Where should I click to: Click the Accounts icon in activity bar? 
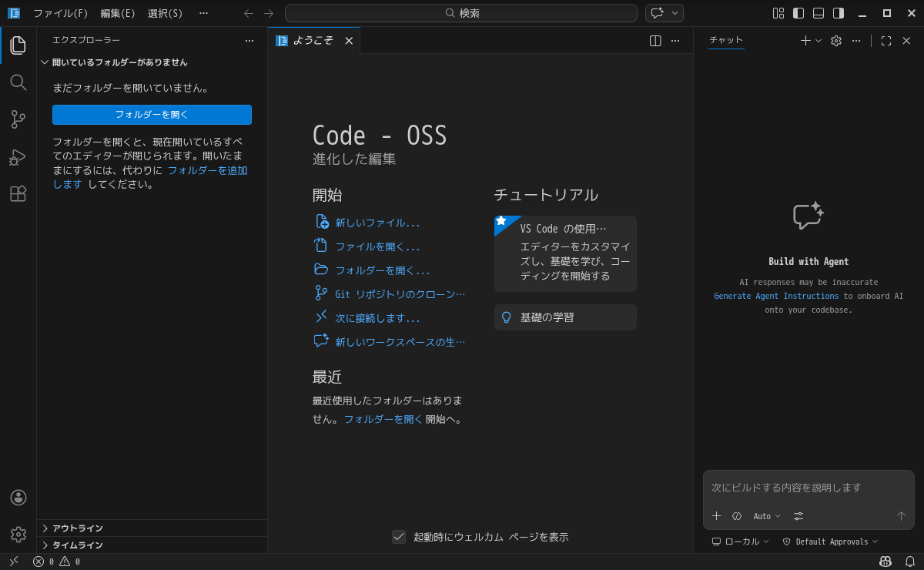(x=18, y=498)
